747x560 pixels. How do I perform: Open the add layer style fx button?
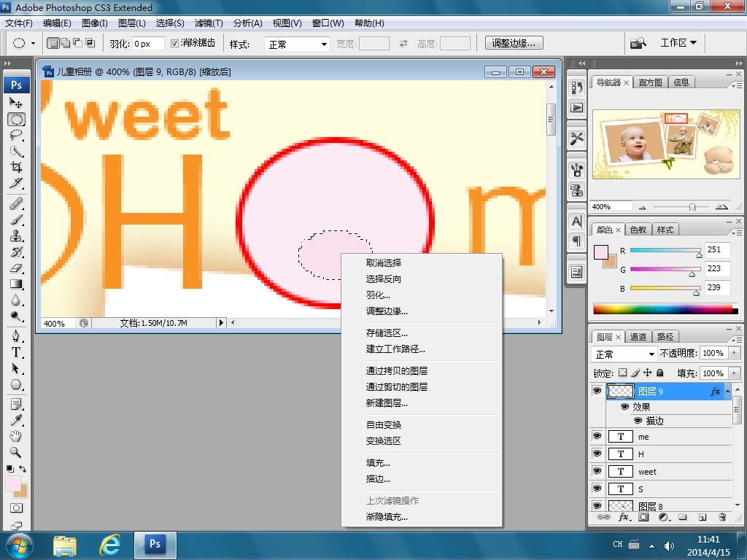(624, 517)
